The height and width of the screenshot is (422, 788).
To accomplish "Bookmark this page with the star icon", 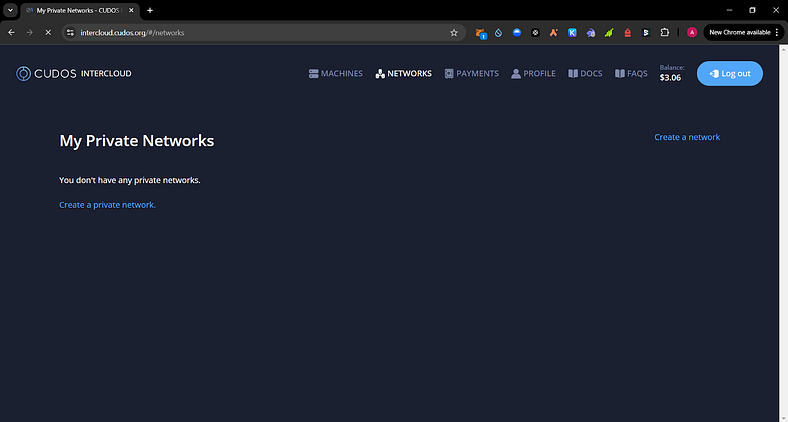I will point(454,33).
